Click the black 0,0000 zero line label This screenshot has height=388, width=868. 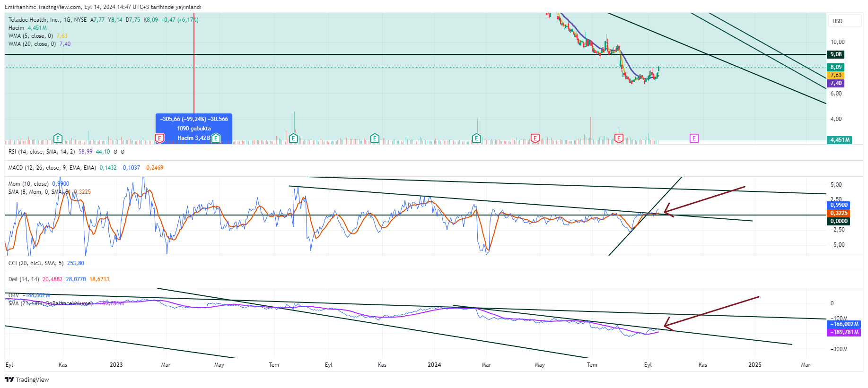pos(839,221)
